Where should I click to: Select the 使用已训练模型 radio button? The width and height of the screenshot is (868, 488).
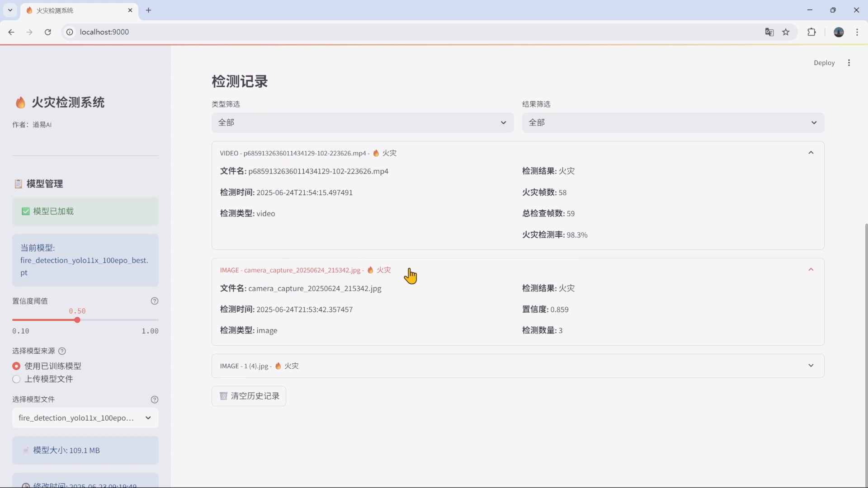coord(16,366)
